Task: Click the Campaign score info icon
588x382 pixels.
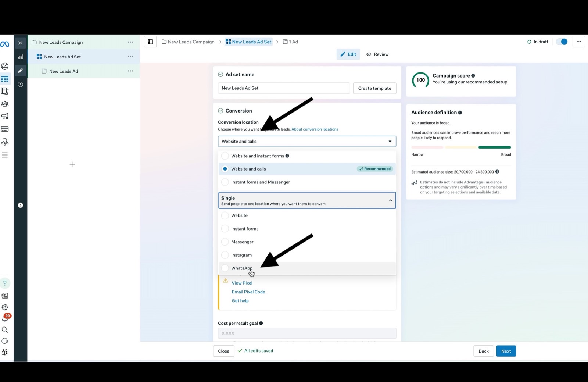Action: (473, 76)
